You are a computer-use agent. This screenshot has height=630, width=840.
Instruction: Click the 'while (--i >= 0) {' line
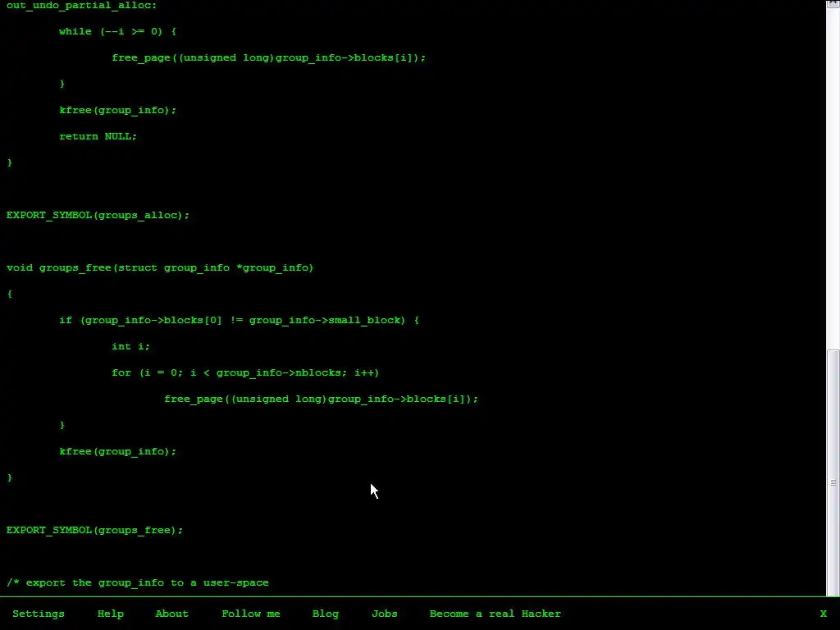(117, 32)
